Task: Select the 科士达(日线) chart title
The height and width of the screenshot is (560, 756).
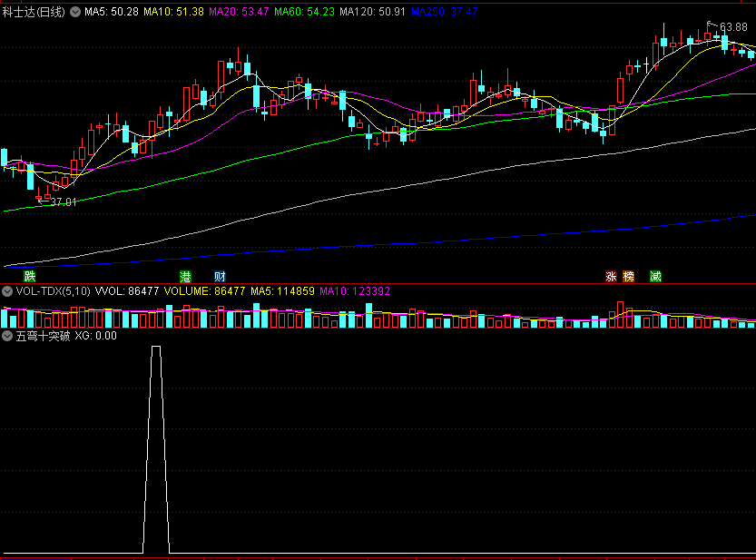Action: [x=34, y=12]
